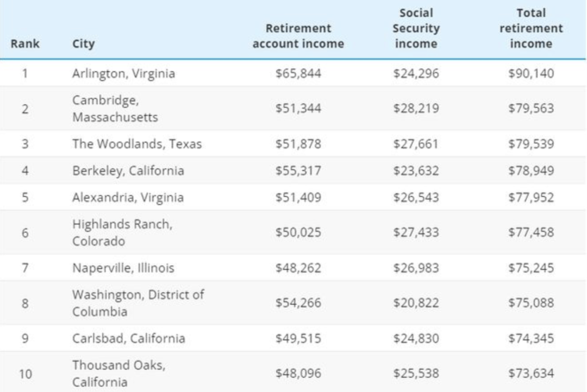Click the Berkeley, California city cell
Viewport: 587px width, 392px height.
pyautogui.click(x=128, y=170)
